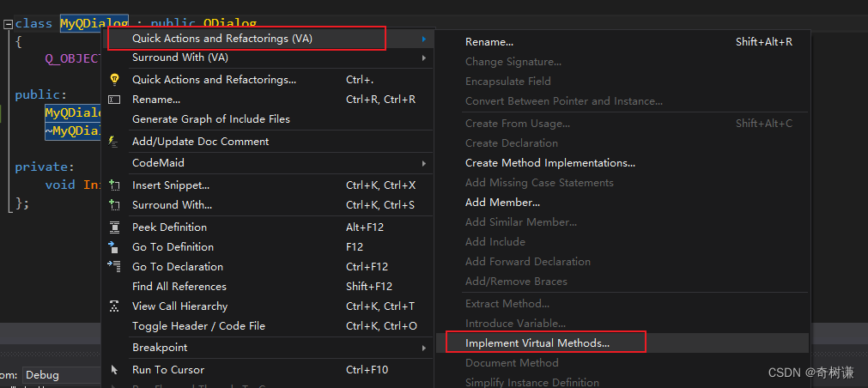Choose Extract Method...

[622, 303]
